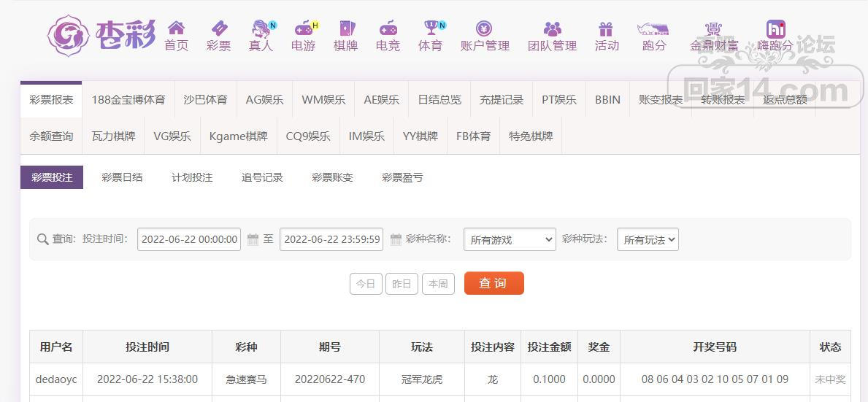Viewport: 868px width, 402px height.
Task: Switch to the 充提记录 tab
Action: (501, 100)
